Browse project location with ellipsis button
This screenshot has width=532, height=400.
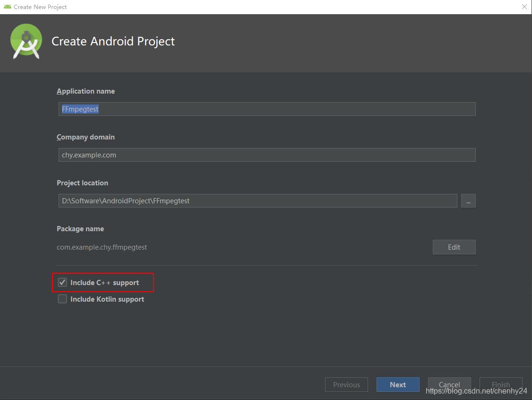(x=468, y=200)
